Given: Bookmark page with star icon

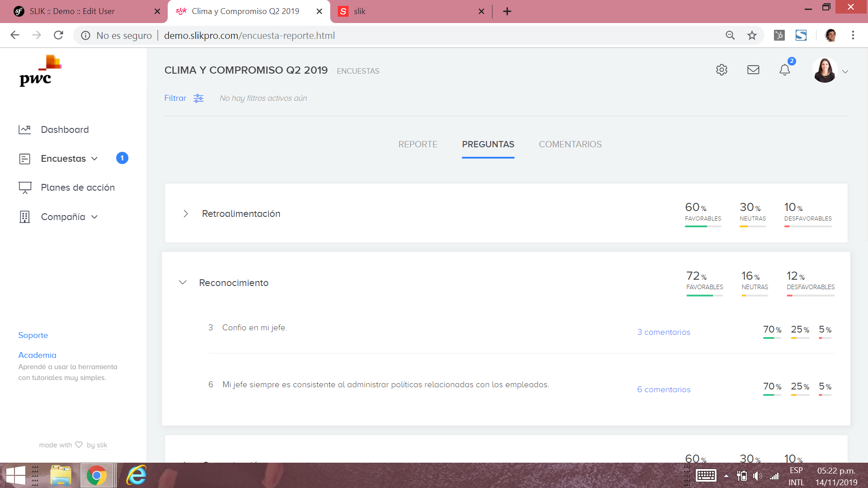Looking at the screenshot, I should point(752,35).
